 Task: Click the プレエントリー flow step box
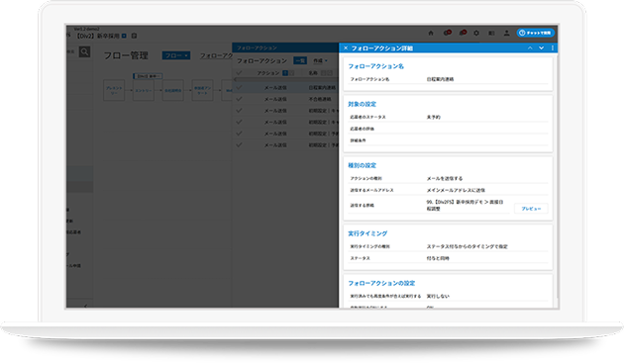pyautogui.click(x=114, y=90)
